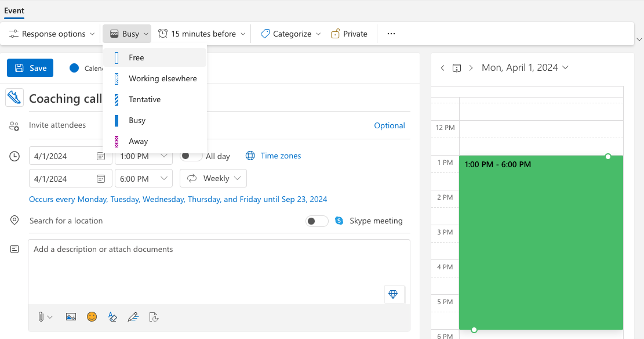Mark event as Private
The width and height of the screenshot is (644, 339).
coord(349,34)
